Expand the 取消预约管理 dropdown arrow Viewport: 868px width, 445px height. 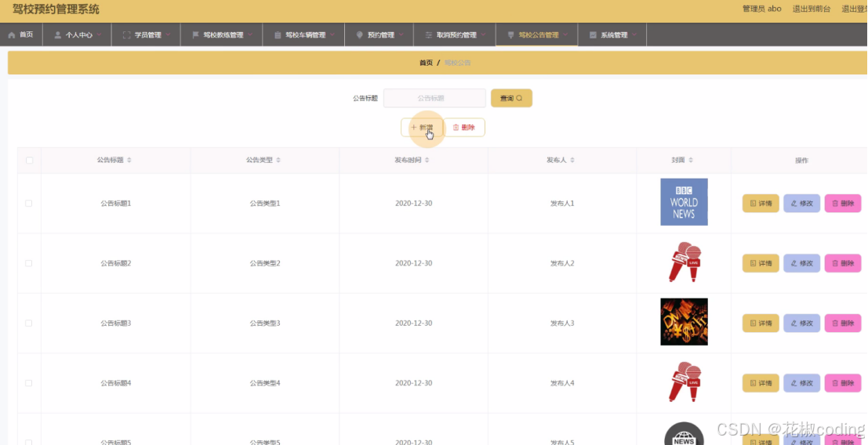point(483,34)
